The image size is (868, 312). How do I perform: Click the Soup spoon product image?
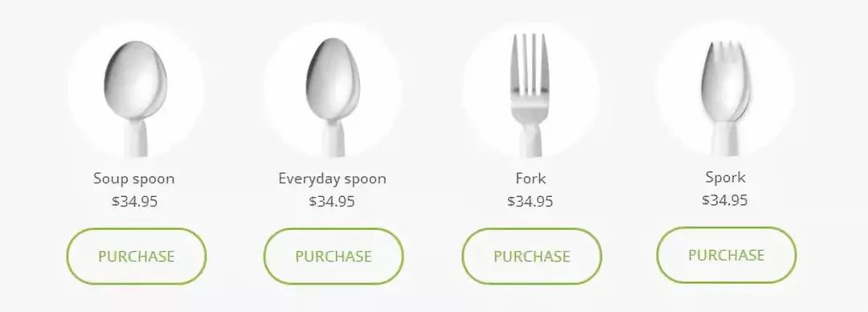point(136,92)
